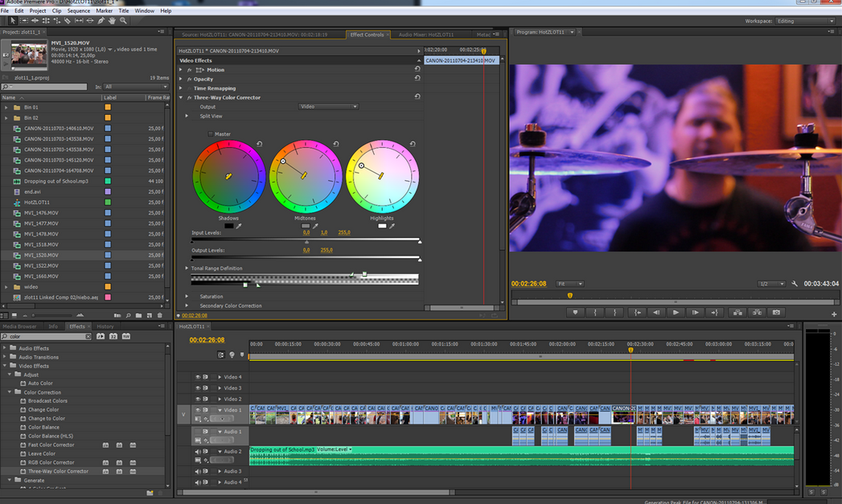Image resolution: width=842 pixels, height=504 pixels.
Task: Open the Output dropdown set to Video
Action: point(328,107)
